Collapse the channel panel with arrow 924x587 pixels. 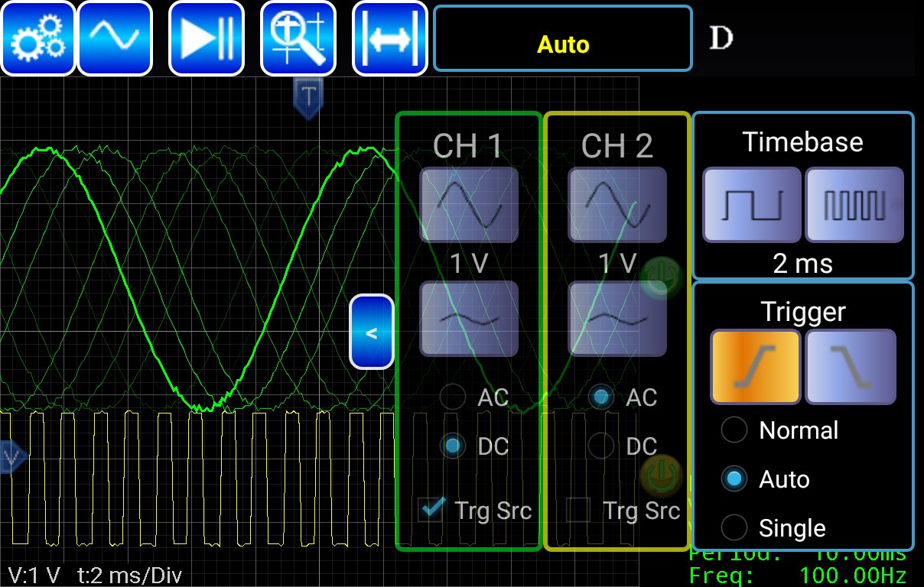[372, 332]
